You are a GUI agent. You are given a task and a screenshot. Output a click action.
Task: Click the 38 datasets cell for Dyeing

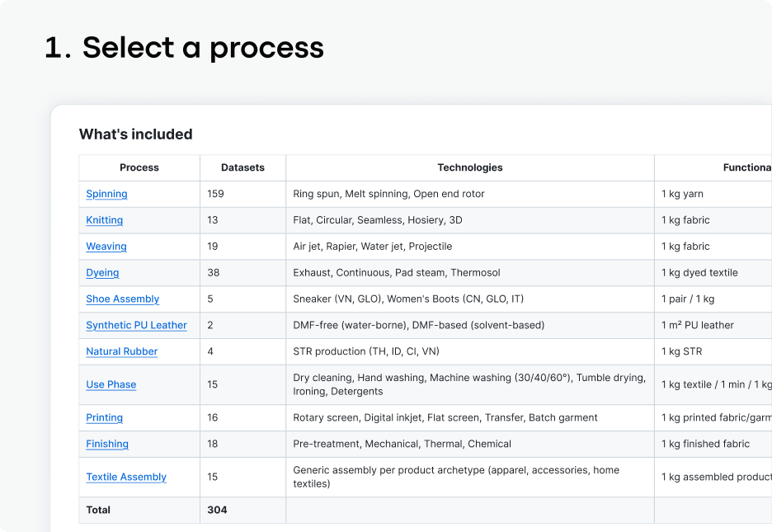[x=242, y=273]
